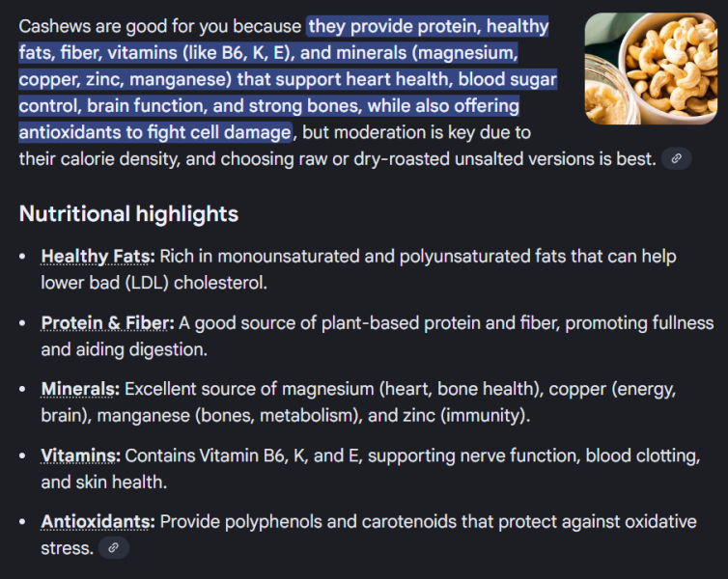The image size is (728, 579).
Task: Click the bullet point beside Protein & Fiber
Action: click(24, 324)
